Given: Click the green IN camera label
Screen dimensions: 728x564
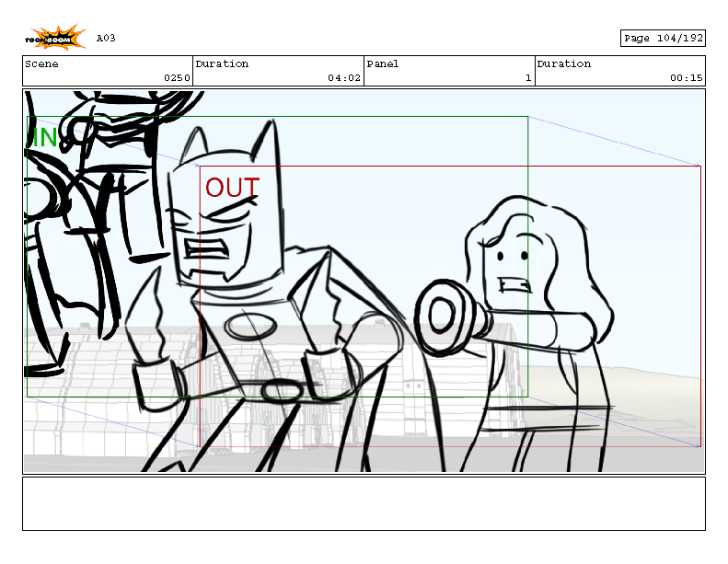Looking at the screenshot, I should [45, 138].
